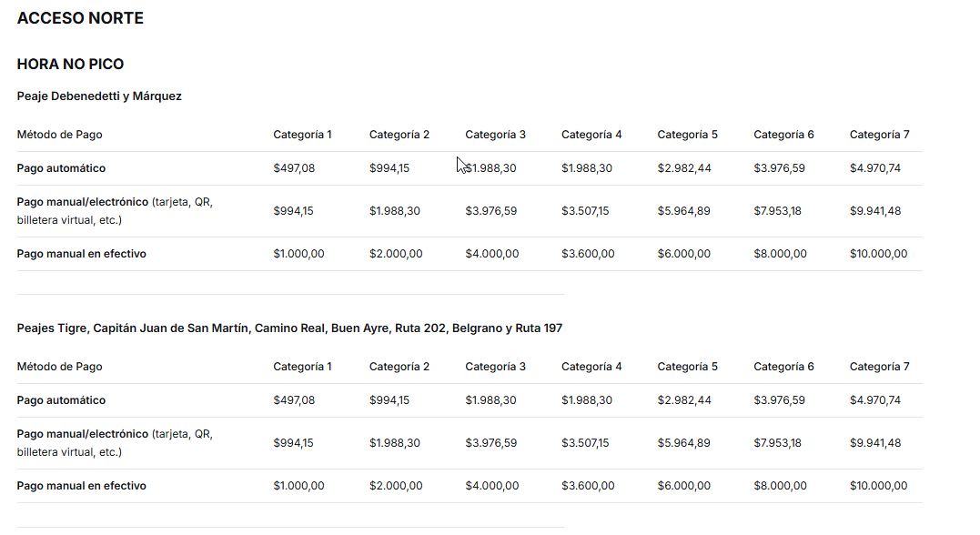
Task: Click the ACCESO NORTE heading
Action: pyautogui.click(x=80, y=18)
